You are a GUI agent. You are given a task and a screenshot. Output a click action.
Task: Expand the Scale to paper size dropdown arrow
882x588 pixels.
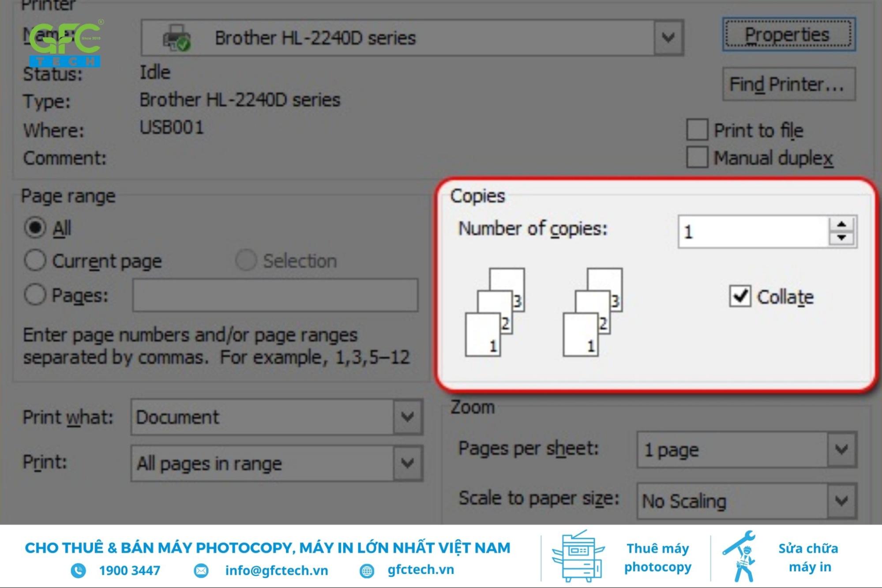point(842,501)
